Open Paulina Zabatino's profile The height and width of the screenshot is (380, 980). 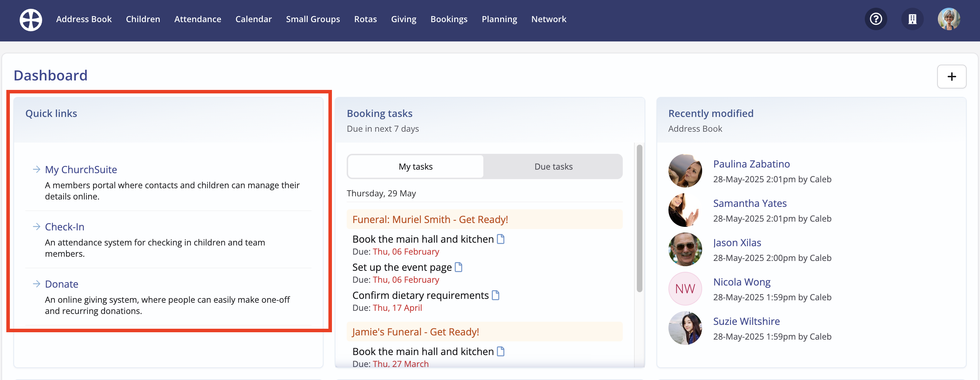751,164
